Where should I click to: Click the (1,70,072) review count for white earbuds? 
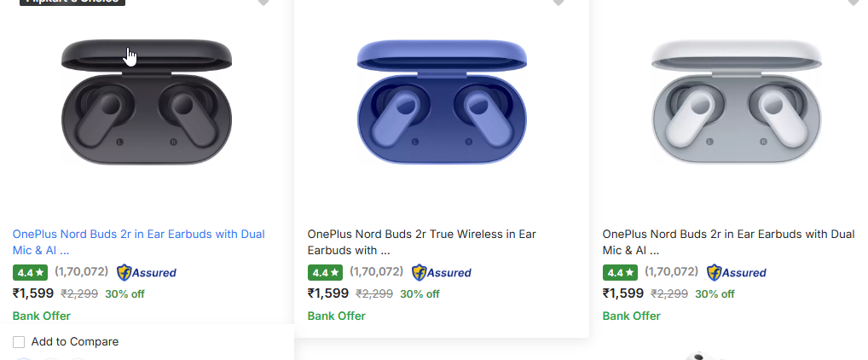tap(672, 272)
